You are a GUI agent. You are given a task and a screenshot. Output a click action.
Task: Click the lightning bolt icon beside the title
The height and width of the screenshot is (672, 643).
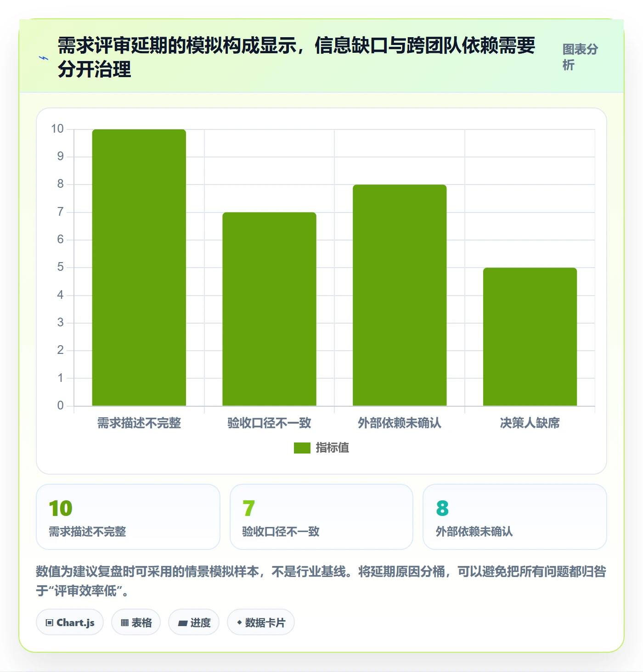tap(44, 58)
